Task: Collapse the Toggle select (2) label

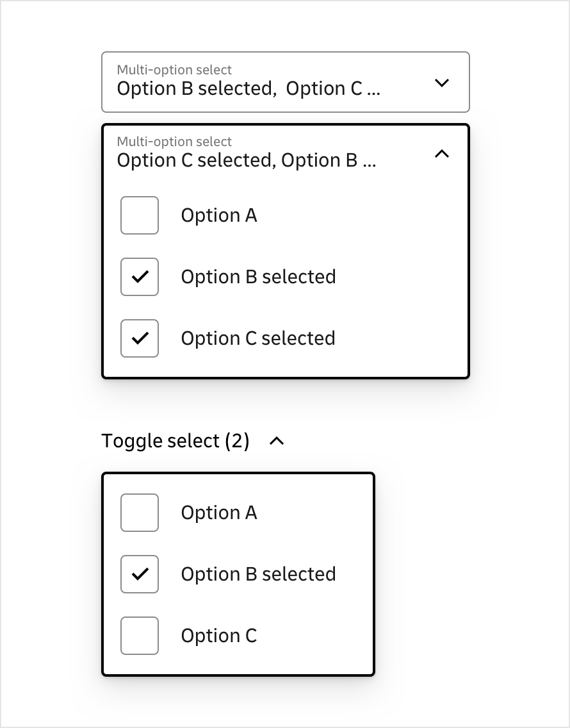Action: click(x=175, y=441)
